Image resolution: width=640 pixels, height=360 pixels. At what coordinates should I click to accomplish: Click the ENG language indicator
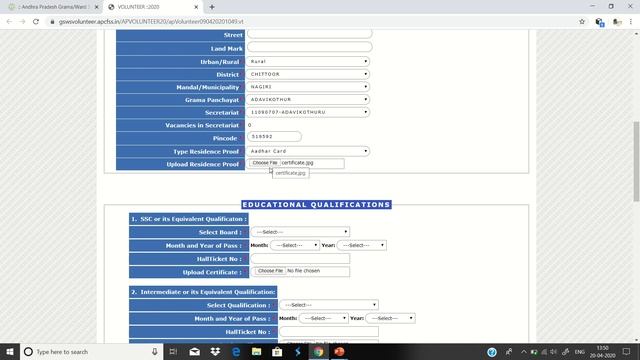coord(580,351)
